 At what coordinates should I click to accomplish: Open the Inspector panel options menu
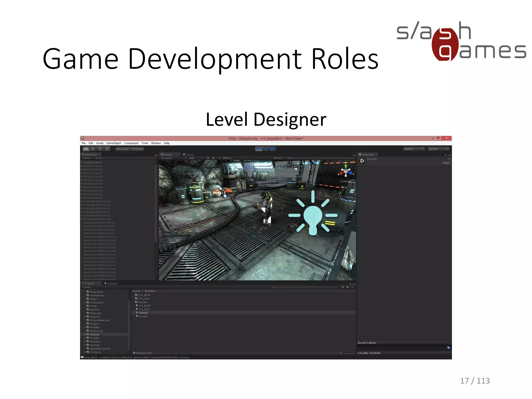(449, 155)
